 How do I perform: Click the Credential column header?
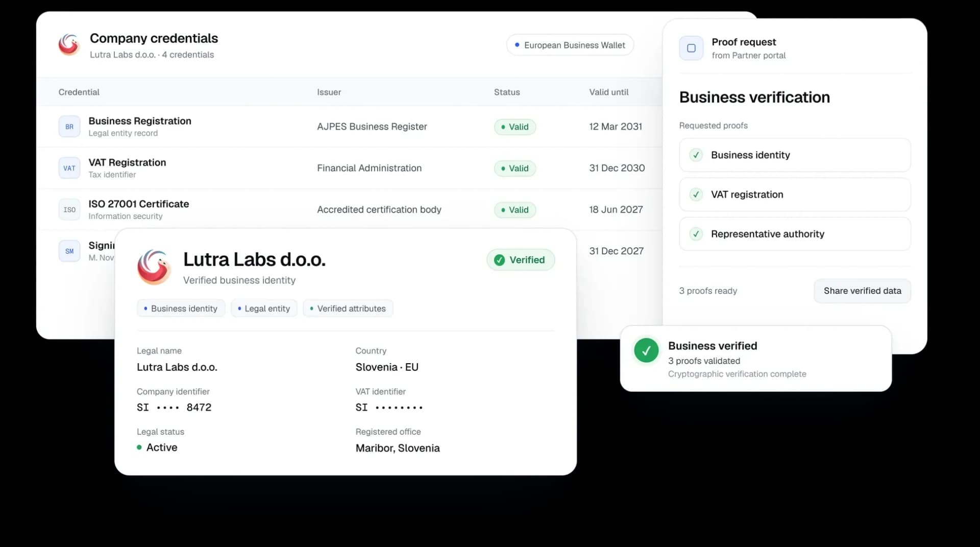(79, 92)
